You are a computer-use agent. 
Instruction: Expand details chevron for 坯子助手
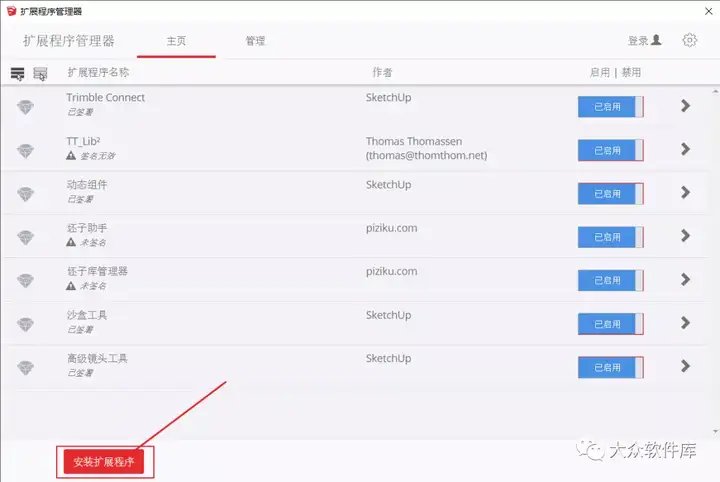tap(686, 236)
